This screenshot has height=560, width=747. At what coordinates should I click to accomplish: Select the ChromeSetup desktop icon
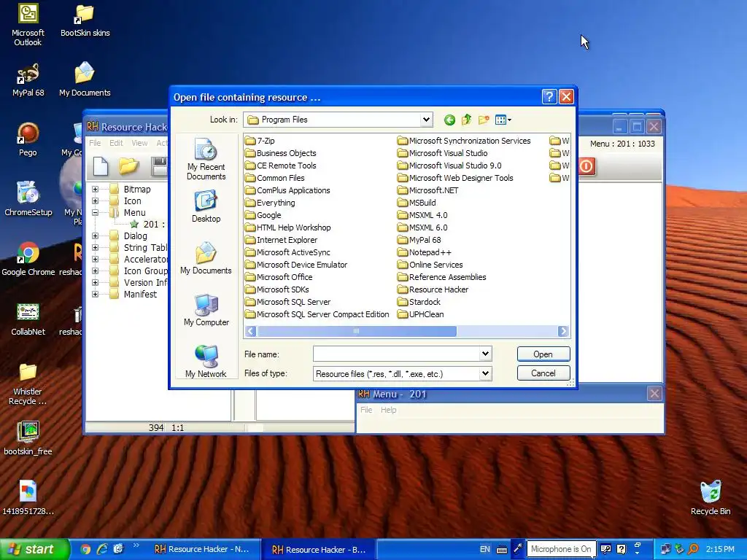click(x=28, y=199)
